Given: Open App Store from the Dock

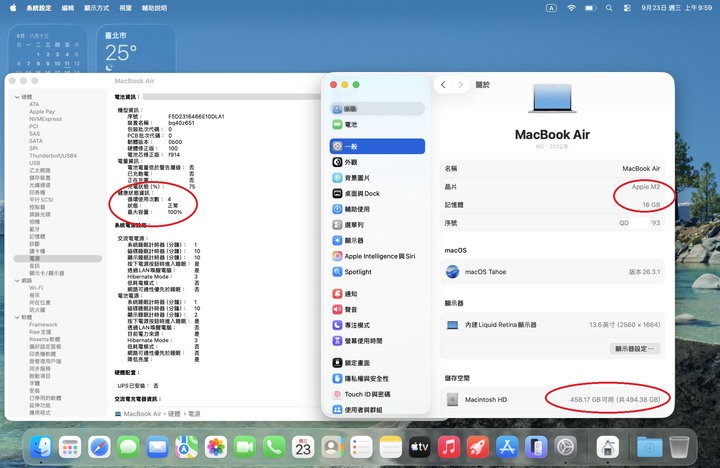Looking at the screenshot, I should tap(507, 447).
